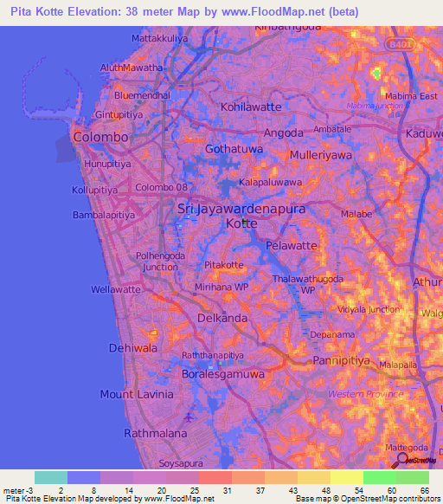
Task: Select the yellow 54 meter legend swatch
Action: (347, 477)
